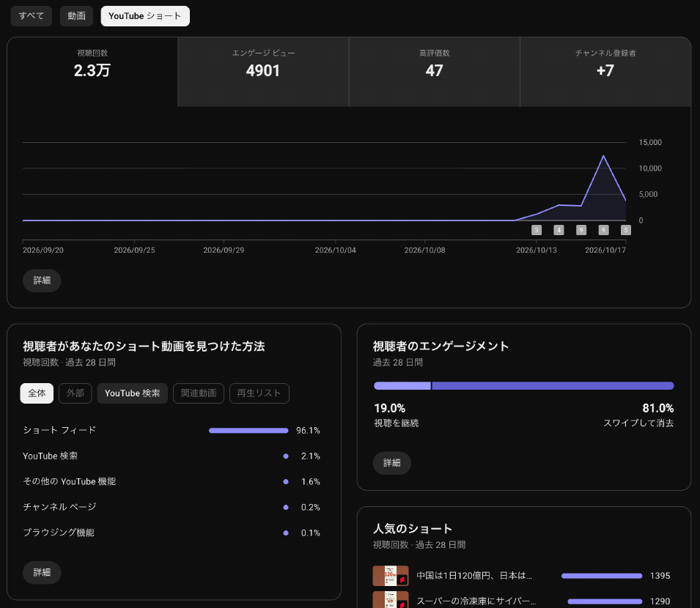
Task: Click the 81.0% スワイプして消去 bar segment
Action: coord(553,386)
